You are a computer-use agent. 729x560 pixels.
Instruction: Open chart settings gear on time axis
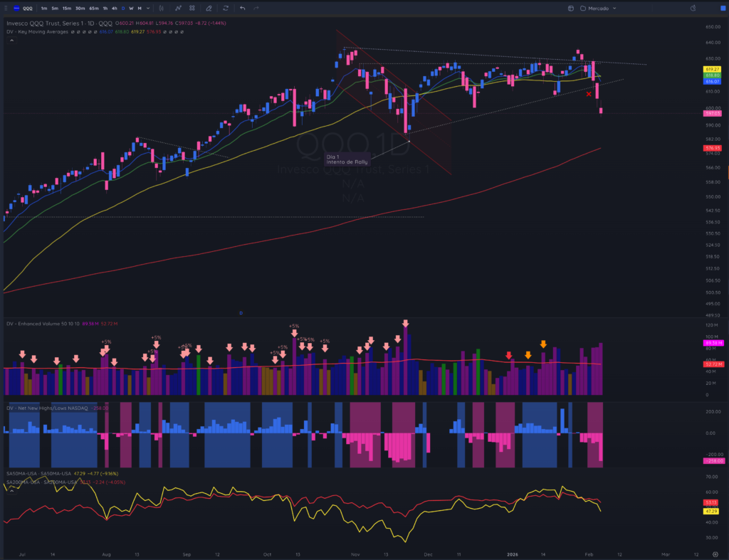[715, 554]
